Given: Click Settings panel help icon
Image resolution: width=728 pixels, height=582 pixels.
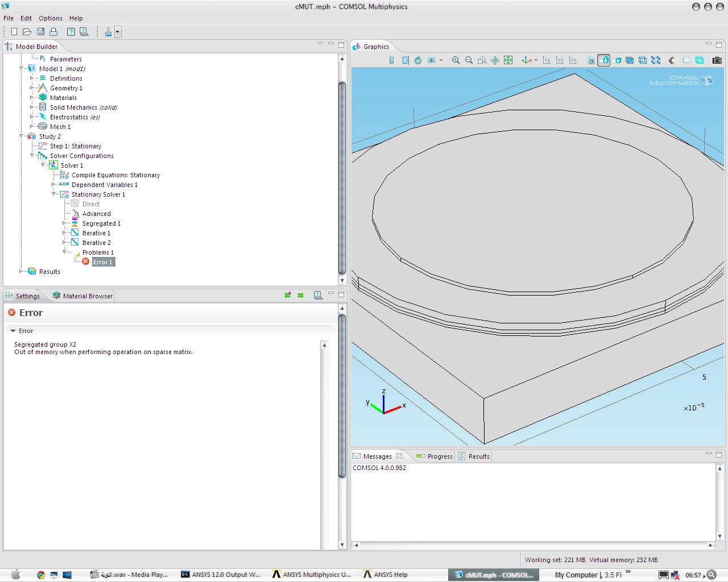Looking at the screenshot, I should (x=318, y=295).
